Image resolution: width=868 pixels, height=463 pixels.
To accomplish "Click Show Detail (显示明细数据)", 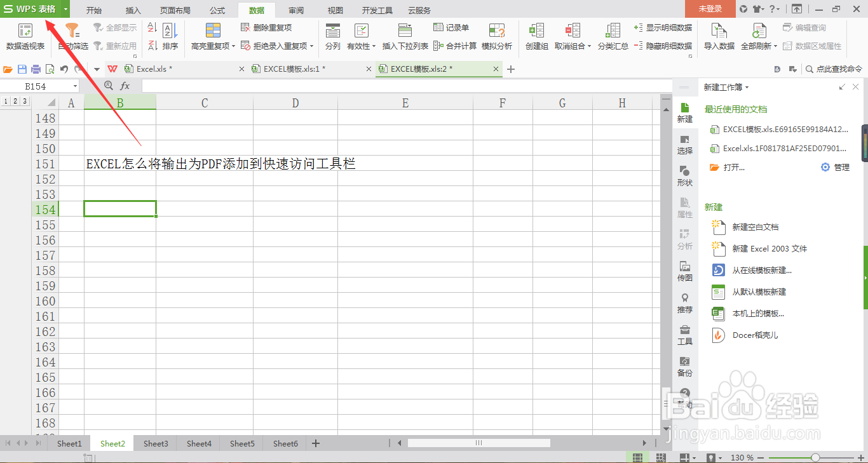I will [x=663, y=28].
